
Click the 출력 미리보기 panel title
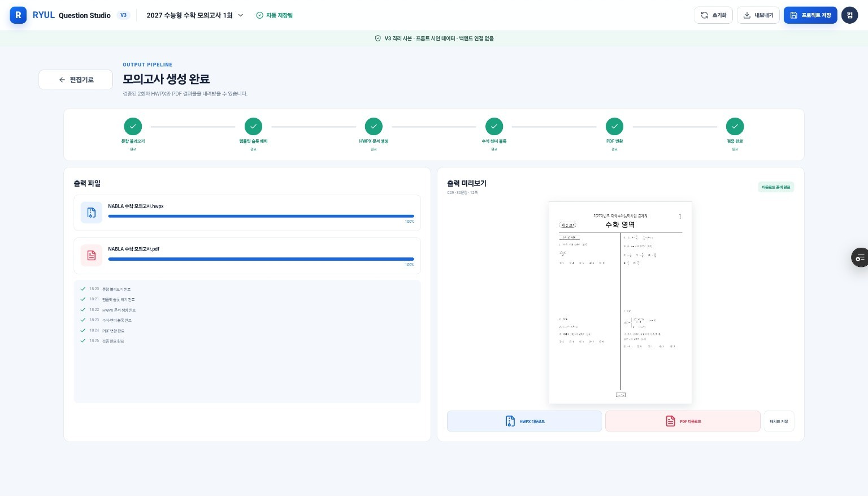467,183
